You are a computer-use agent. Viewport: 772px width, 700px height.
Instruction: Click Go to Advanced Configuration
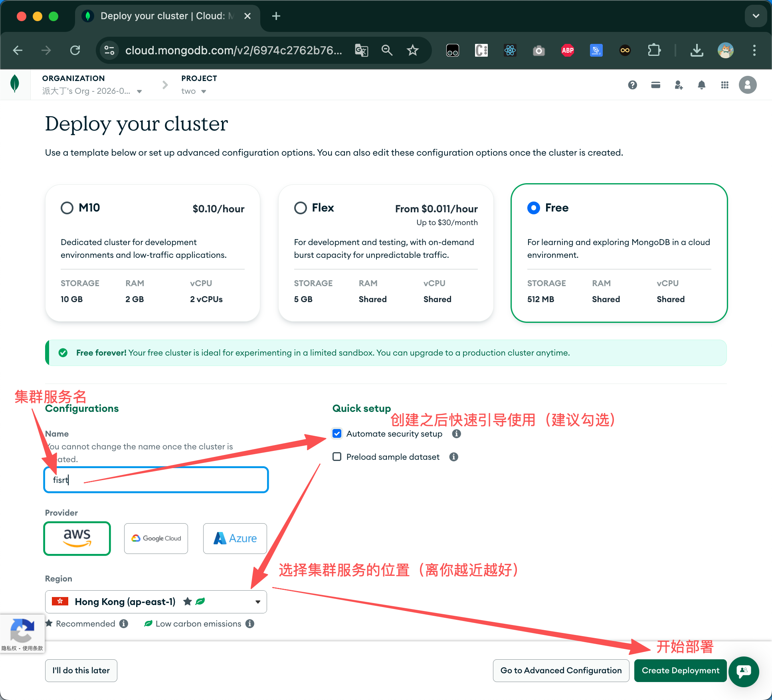click(561, 670)
